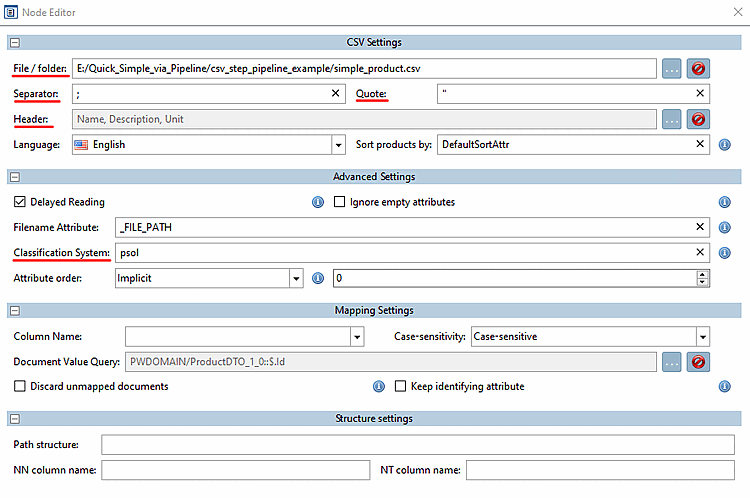The width and height of the screenshot is (750, 498).
Task: Clear the Filename Attribute value
Action: (700, 227)
